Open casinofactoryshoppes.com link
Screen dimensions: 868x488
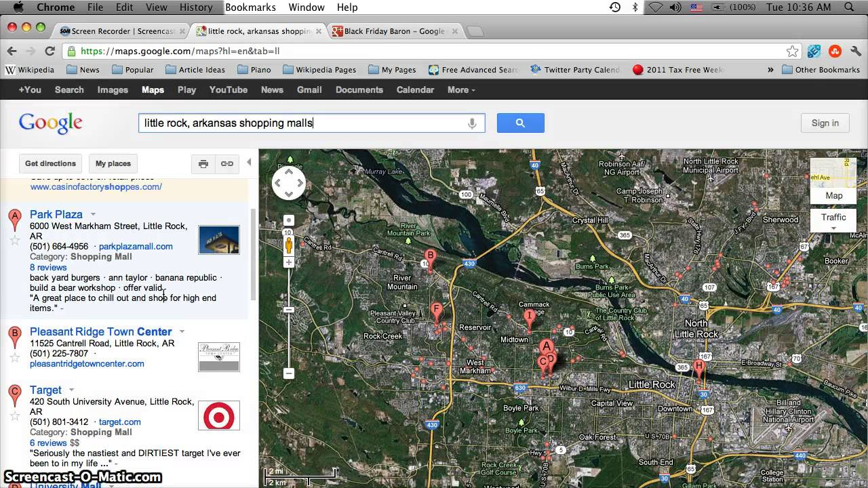pos(96,186)
